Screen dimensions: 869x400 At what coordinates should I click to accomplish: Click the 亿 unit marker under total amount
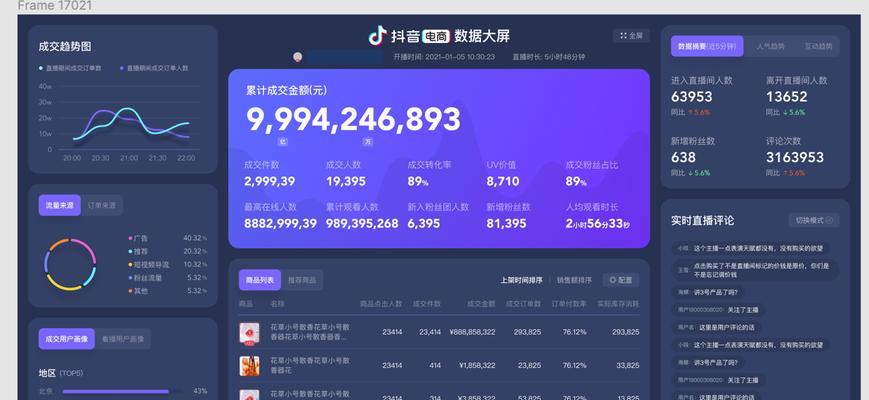coord(283,142)
